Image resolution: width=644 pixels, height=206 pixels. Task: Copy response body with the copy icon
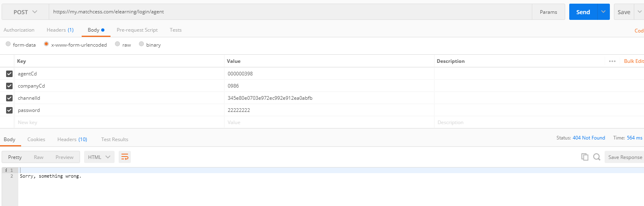pos(585,157)
